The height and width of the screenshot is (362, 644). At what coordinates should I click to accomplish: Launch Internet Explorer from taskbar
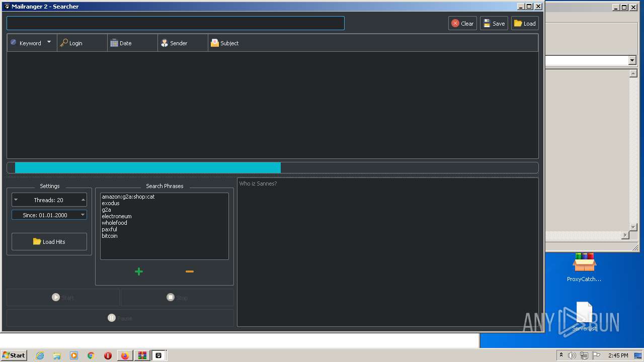(x=40, y=355)
